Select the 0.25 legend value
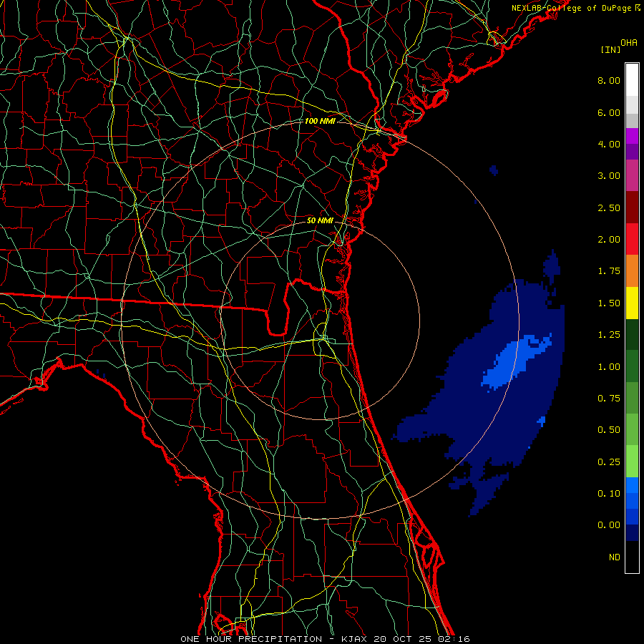Screen dimensions: 644x644 (x=609, y=462)
